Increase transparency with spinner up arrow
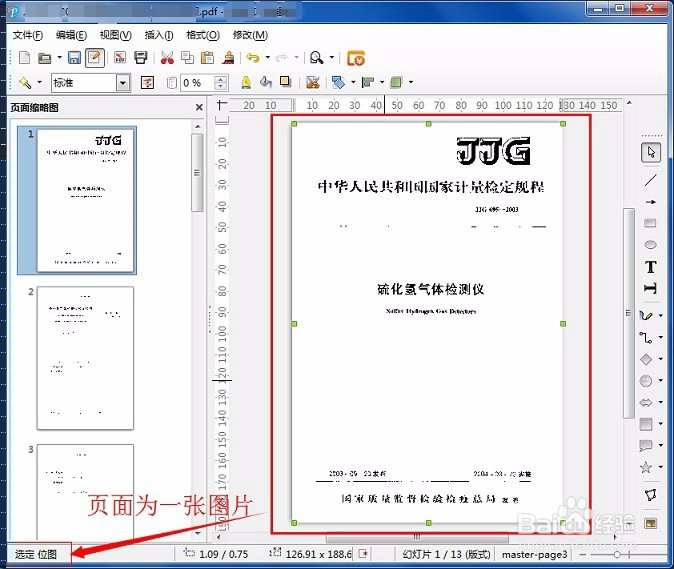The width and height of the screenshot is (674, 569). coord(221,79)
